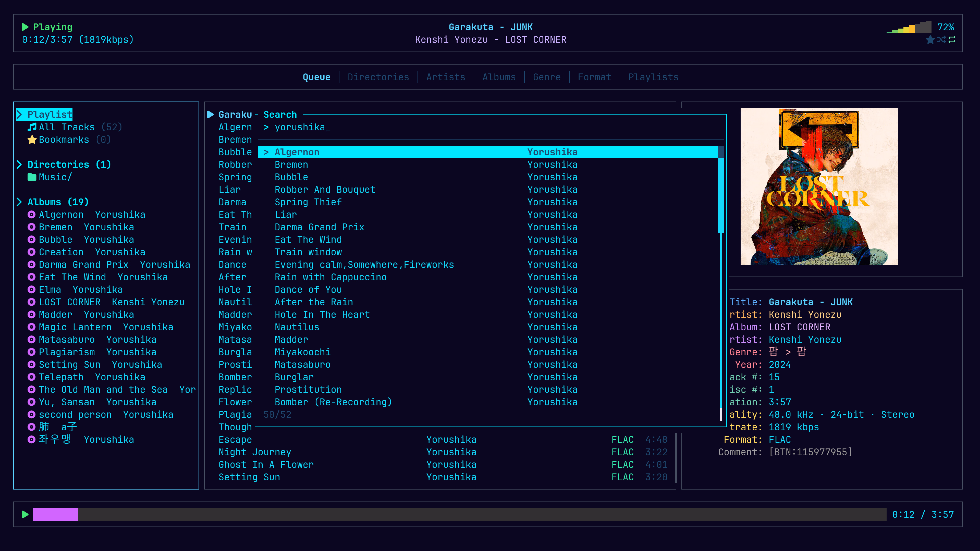
Task: Click the LOST CORNER album cover art
Action: click(819, 187)
